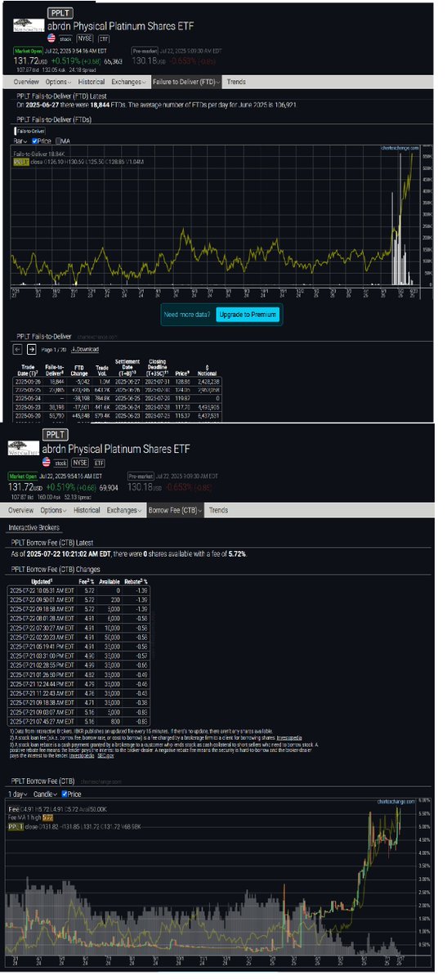Click the NYSE badge in the Borrow Fee page header
Viewport: 447px width, 980px height.
81,463
